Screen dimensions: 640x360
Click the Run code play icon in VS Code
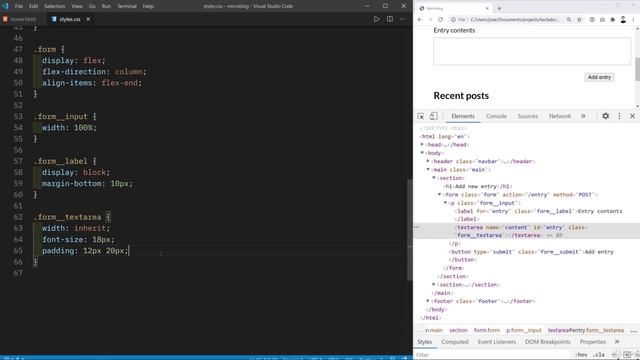(x=376, y=19)
